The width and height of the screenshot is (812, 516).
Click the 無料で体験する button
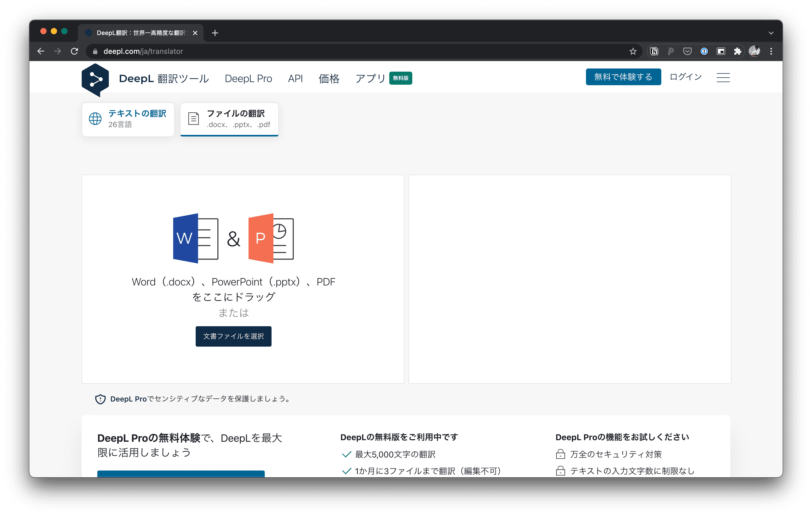click(623, 77)
